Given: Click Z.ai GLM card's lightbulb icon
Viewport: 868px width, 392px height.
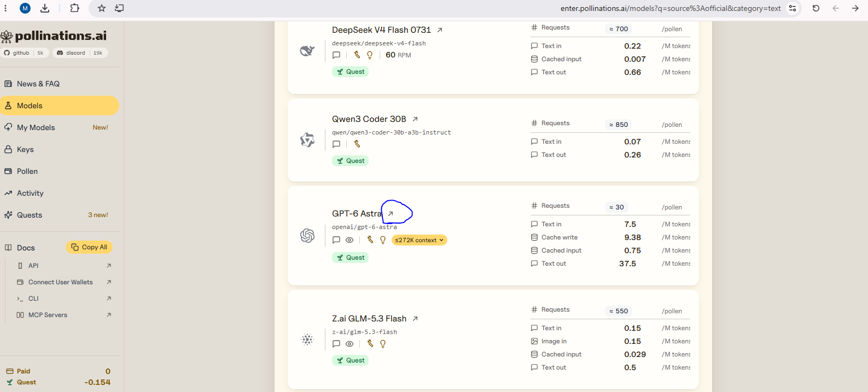Looking at the screenshot, I should pos(383,344).
